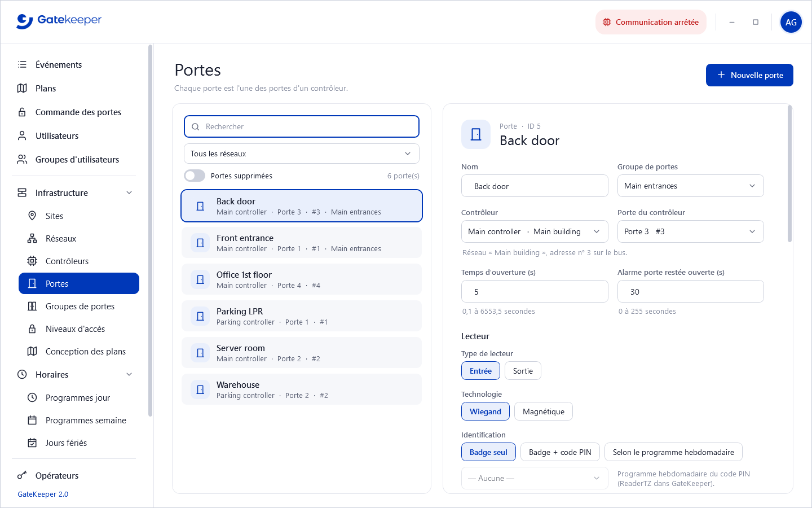Open the Groupe de portes dropdown
Viewport: 812px width, 508px height.
[691, 186]
